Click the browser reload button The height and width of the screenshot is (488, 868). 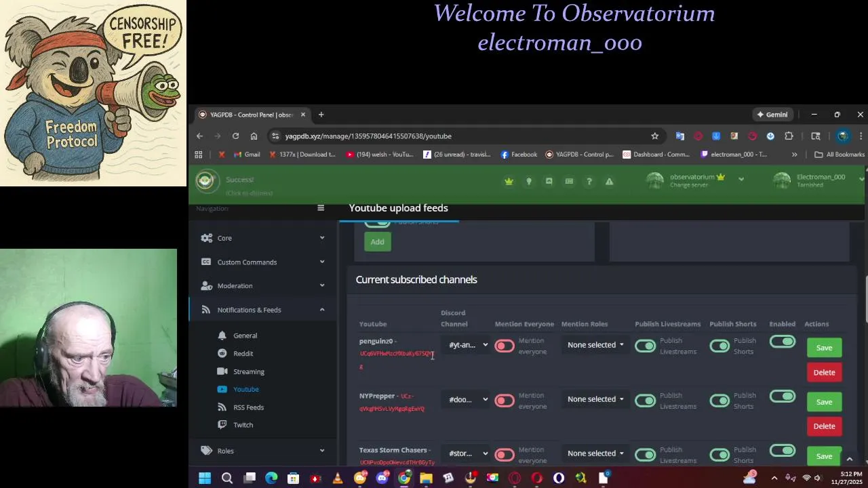235,136
